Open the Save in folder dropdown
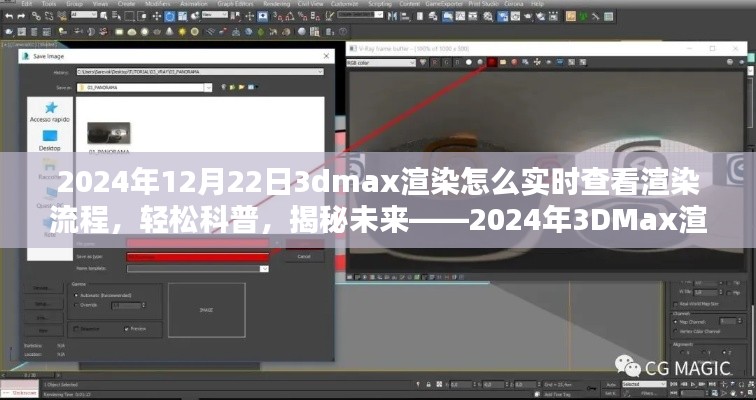The width and height of the screenshot is (756, 400). (207, 87)
